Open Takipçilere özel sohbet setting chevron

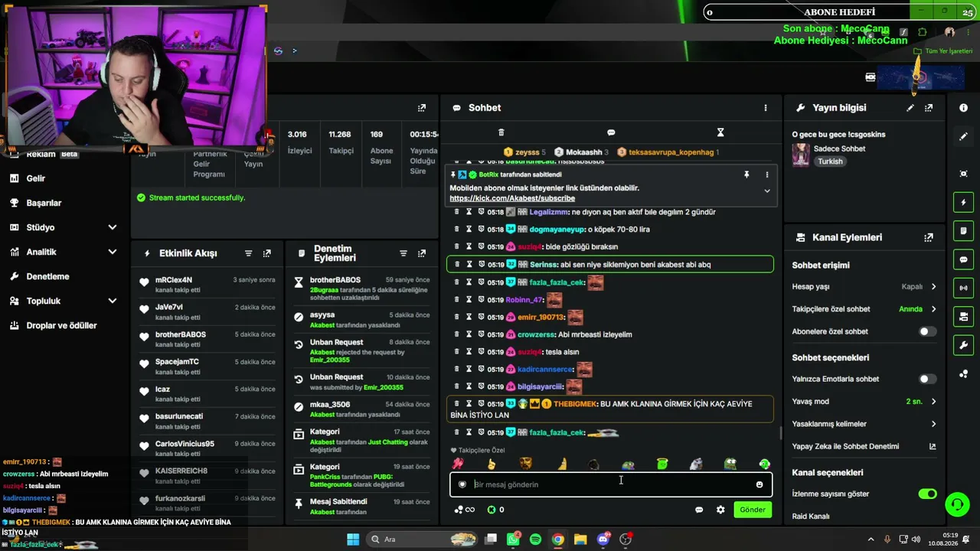(933, 309)
